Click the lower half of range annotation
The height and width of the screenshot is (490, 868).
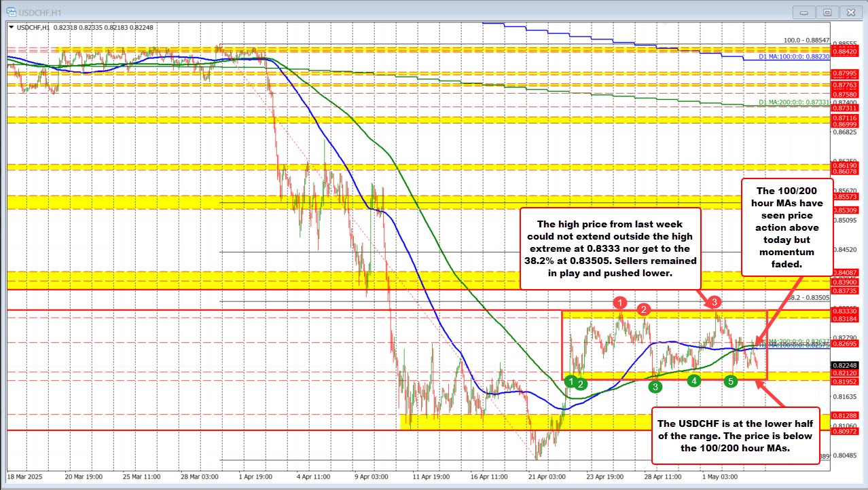point(737,434)
